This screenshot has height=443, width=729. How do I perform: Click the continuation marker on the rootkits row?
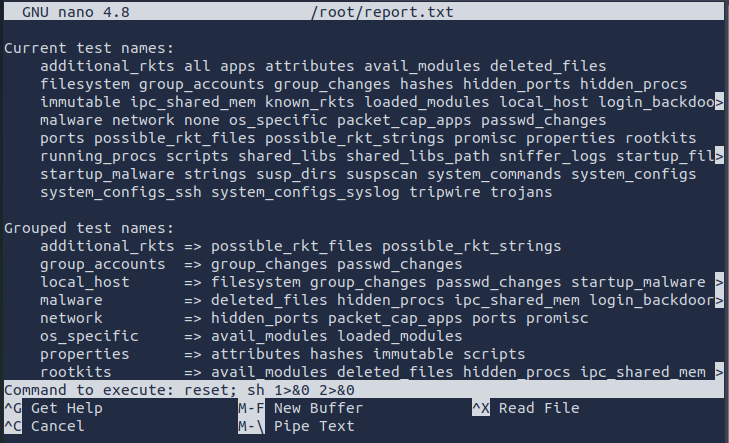pyautogui.click(x=719, y=372)
